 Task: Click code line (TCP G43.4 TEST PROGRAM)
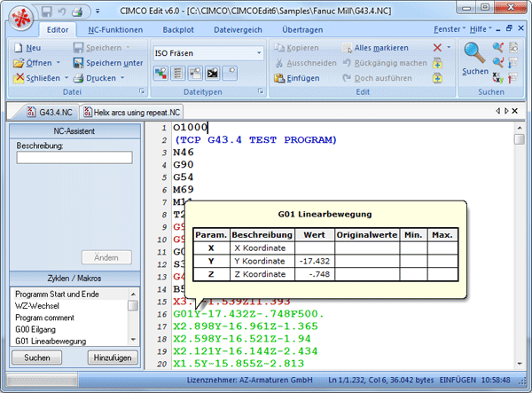(255, 140)
